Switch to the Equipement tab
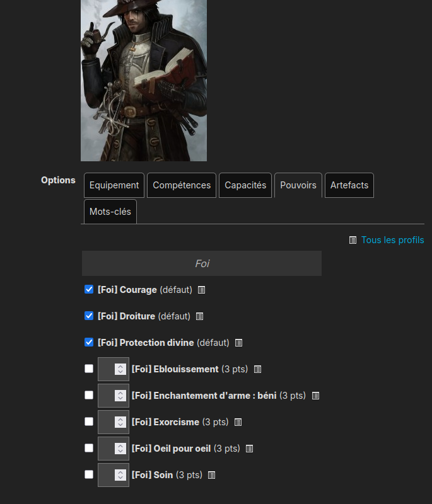The width and height of the screenshot is (432, 504). (114, 185)
